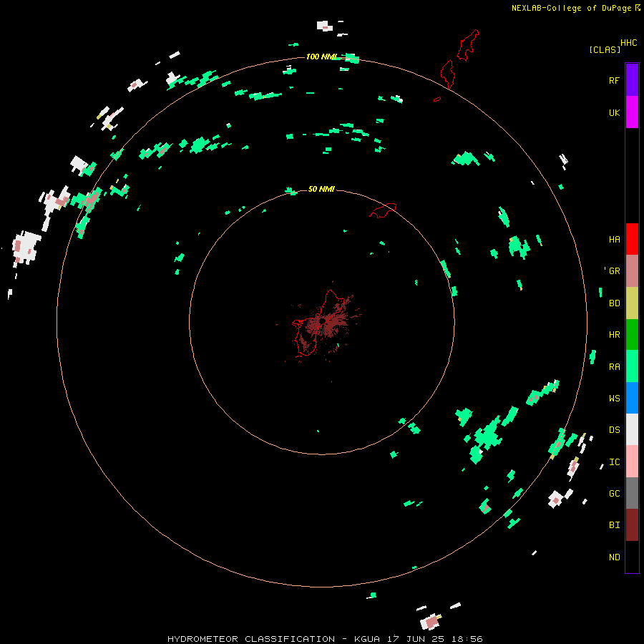Click the GC legend label
Screen dimensions: 644x644
(x=614, y=493)
